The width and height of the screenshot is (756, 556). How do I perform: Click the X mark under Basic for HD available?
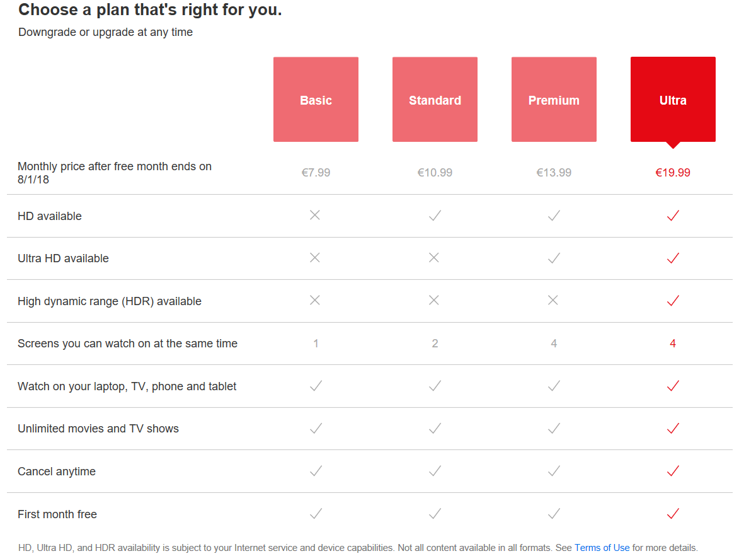[x=315, y=215]
